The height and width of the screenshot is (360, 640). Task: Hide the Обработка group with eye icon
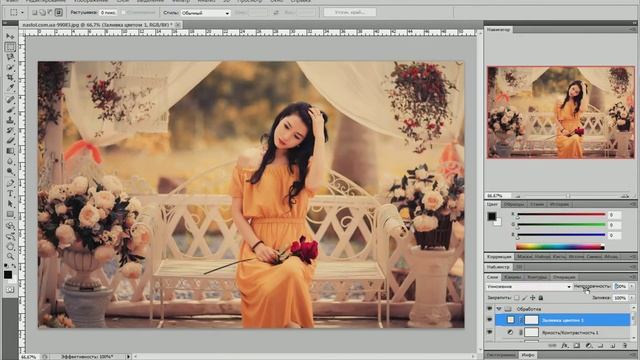pos(489,309)
